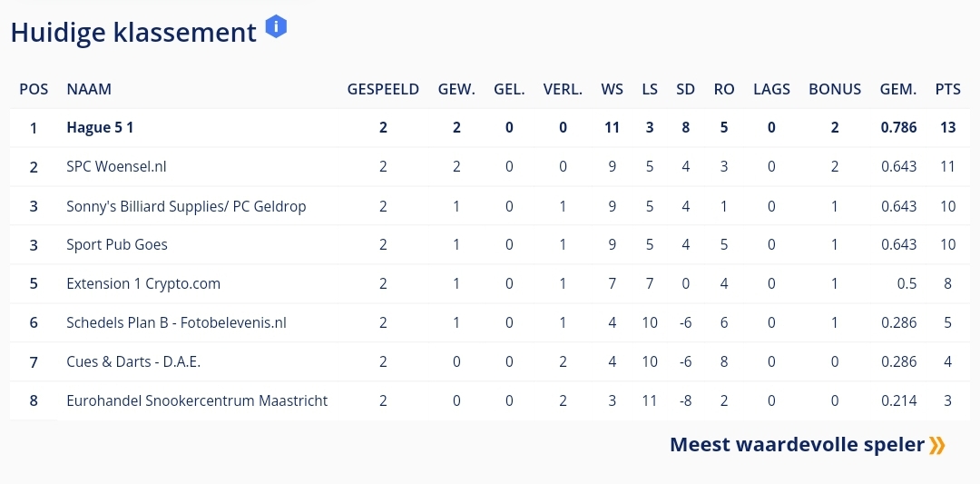Click the VERL. column header
This screenshot has height=484, width=980.
coord(563,89)
